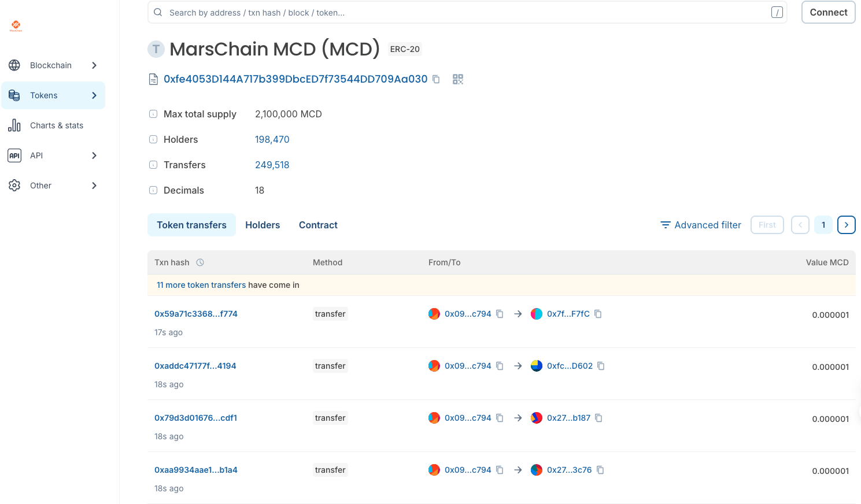Copy sender address in first transfer row
The image size is (861, 504).
(500, 314)
